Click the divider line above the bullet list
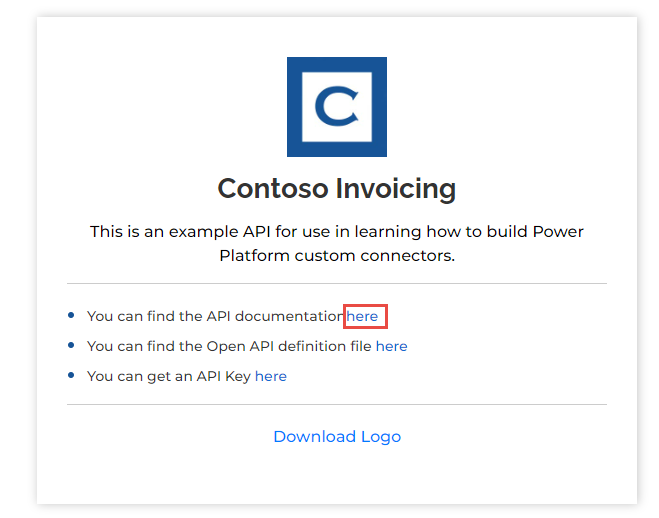The width and height of the screenshot is (659, 518). pyautogui.click(x=337, y=284)
